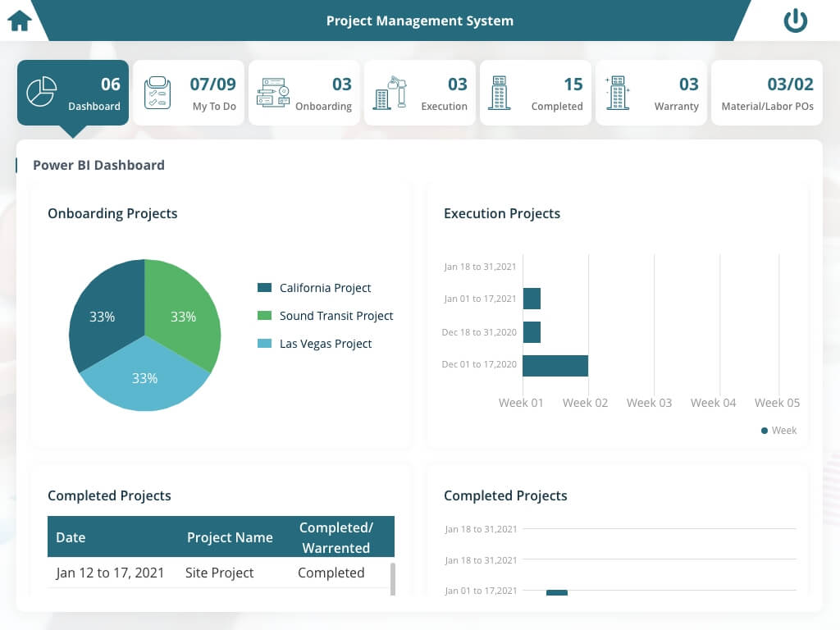Click the Project Management System title
840x630 pixels.
click(x=420, y=21)
